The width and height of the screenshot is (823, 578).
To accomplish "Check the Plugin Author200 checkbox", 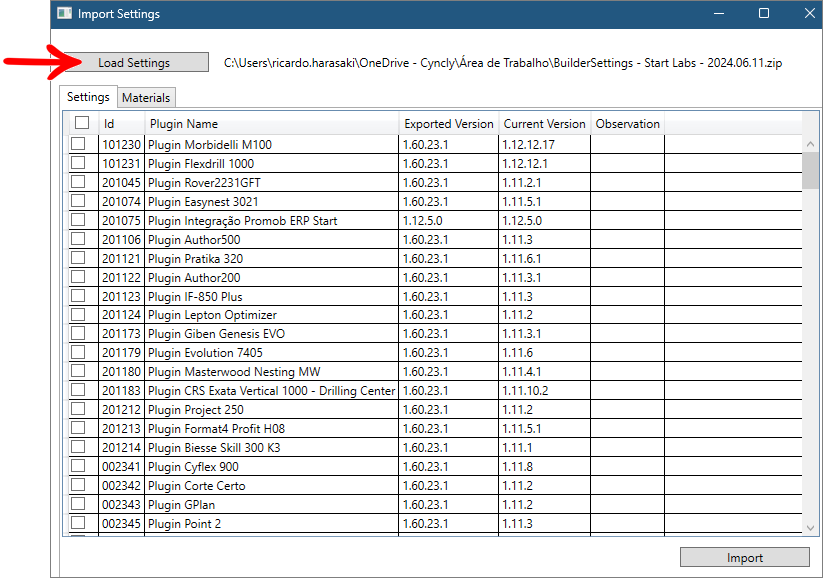I will 78,276.
